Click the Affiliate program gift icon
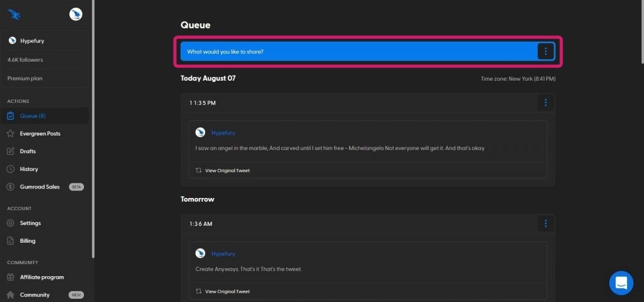The height and width of the screenshot is (302, 644). coord(11,277)
